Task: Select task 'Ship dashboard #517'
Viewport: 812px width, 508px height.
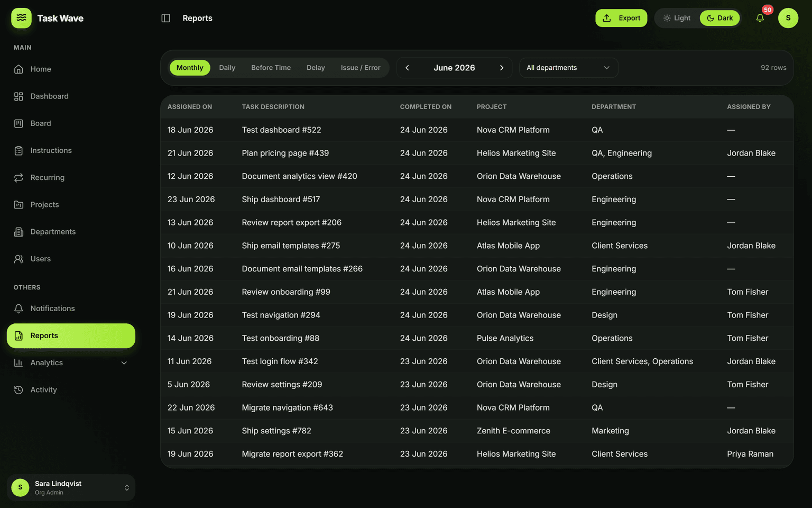Action: coord(281,199)
